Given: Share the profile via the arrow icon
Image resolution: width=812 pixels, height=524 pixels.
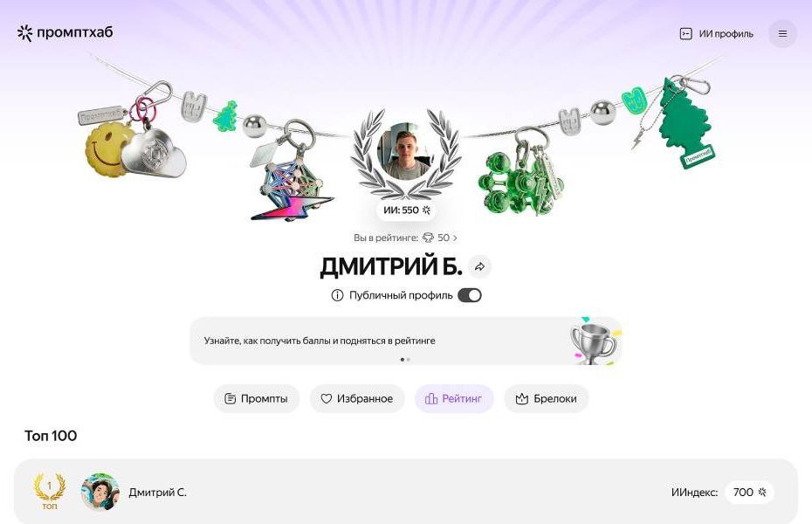Looking at the screenshot, I should pos(480,267).
